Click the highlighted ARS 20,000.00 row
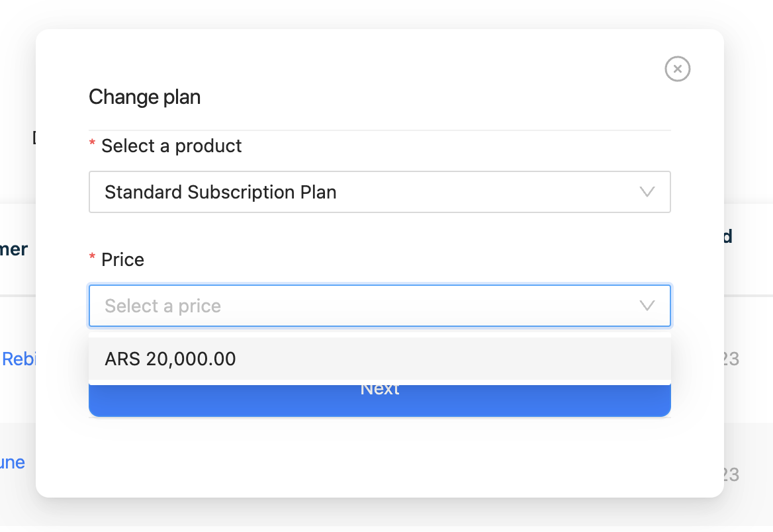This screenshot has width=773, height=532. tap(380, 359)
